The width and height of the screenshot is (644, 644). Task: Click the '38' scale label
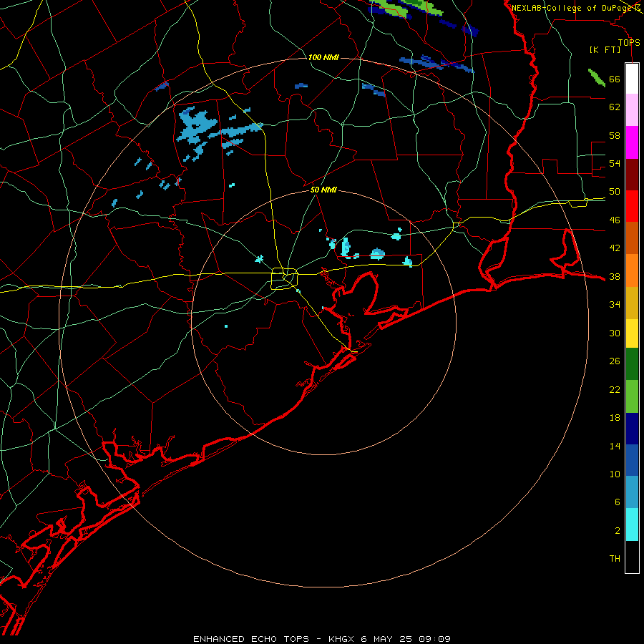(x=615, y=277)
